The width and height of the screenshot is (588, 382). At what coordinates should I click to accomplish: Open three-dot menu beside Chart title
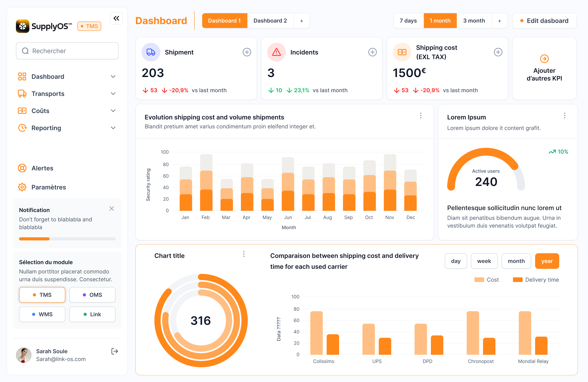pyautogui.click(x=244, y=254)
